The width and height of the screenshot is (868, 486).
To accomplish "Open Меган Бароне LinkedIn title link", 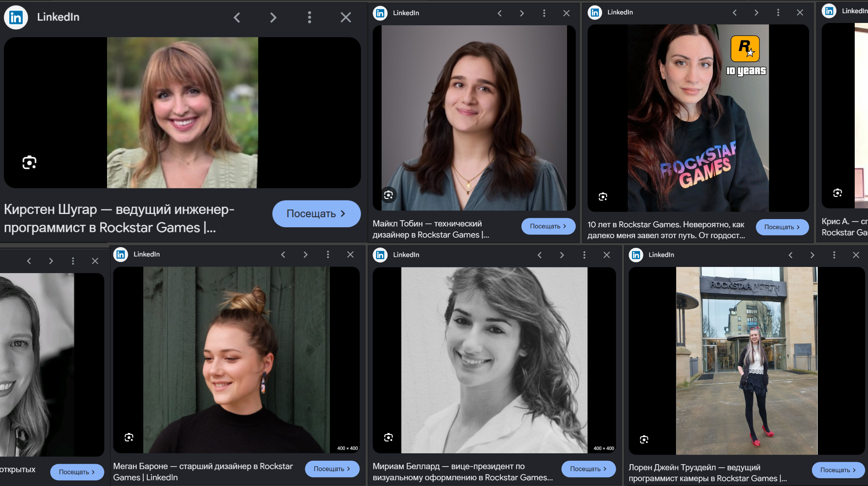I will (203, 472).
